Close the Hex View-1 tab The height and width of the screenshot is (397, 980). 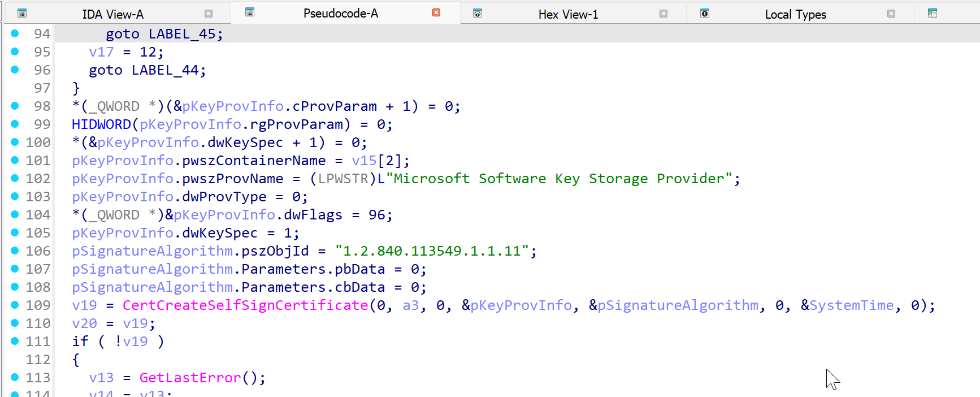pos(664,14)
